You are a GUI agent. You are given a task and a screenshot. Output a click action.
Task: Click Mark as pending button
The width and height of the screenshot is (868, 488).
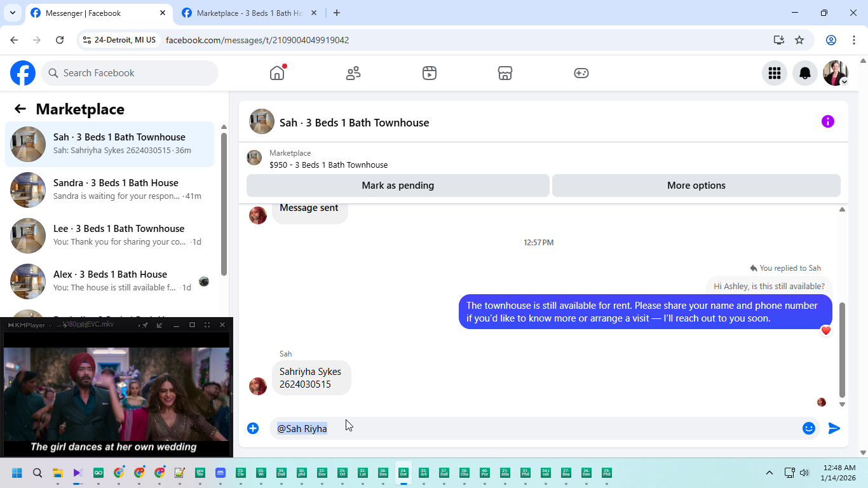[398, 186]
